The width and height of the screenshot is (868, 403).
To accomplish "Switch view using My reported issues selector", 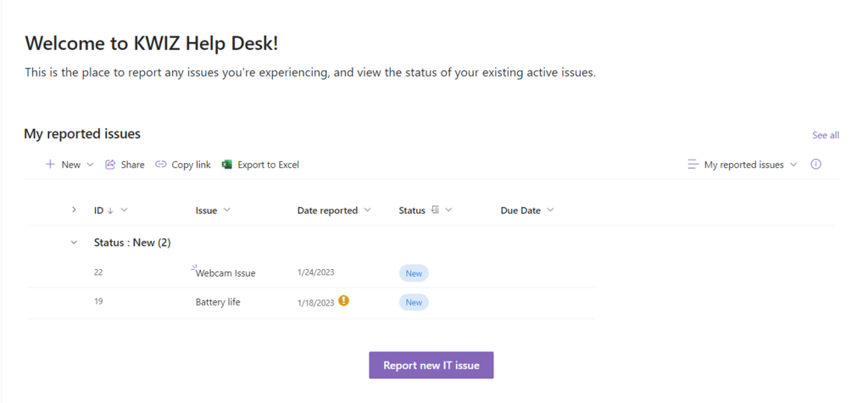I will click(x=743, y=165).
